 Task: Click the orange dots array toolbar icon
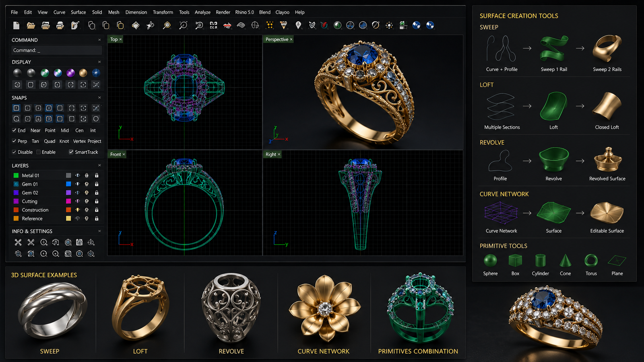(270, 25)
